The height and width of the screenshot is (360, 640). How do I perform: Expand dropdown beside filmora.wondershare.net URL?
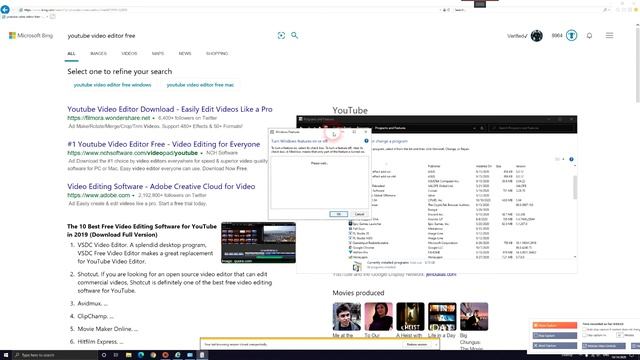[x=153, y=118]
